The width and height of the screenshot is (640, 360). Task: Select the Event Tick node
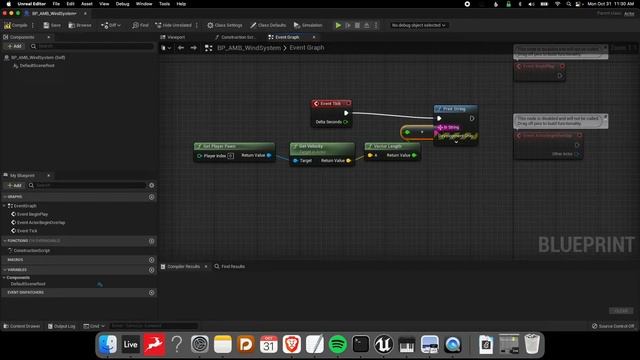[x=331, y=104]
